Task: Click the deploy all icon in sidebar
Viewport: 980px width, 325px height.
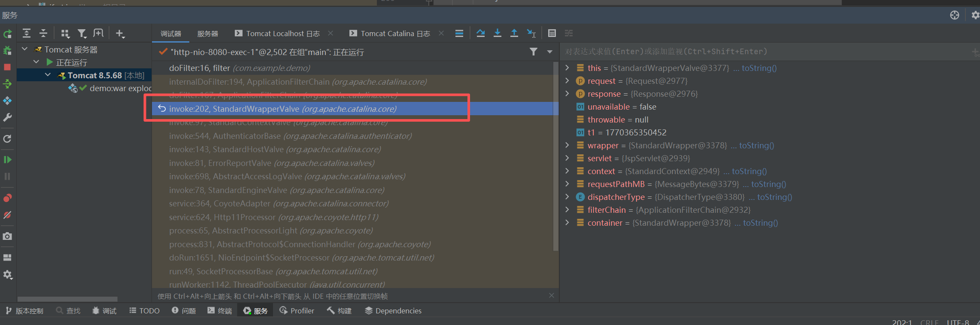Action: pos(7,84)
